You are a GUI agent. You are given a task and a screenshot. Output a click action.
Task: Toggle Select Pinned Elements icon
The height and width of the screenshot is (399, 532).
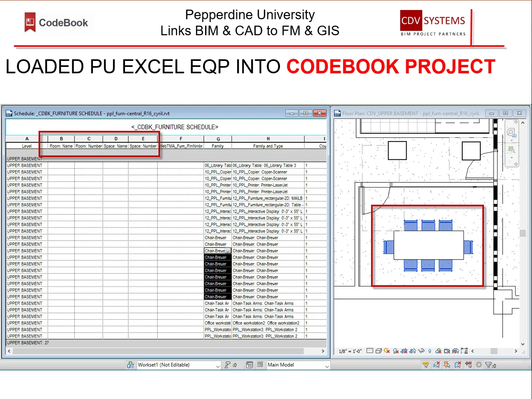[447, 365]
